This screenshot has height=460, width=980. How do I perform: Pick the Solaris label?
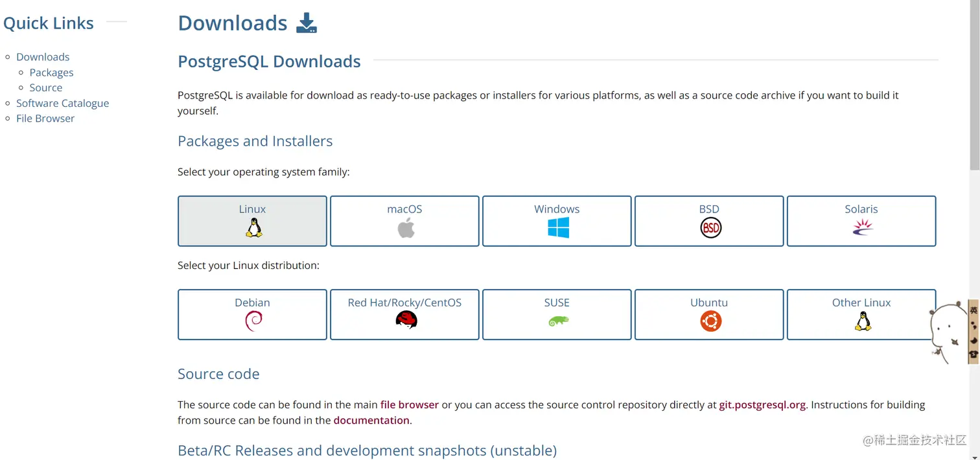coord(861,209)
